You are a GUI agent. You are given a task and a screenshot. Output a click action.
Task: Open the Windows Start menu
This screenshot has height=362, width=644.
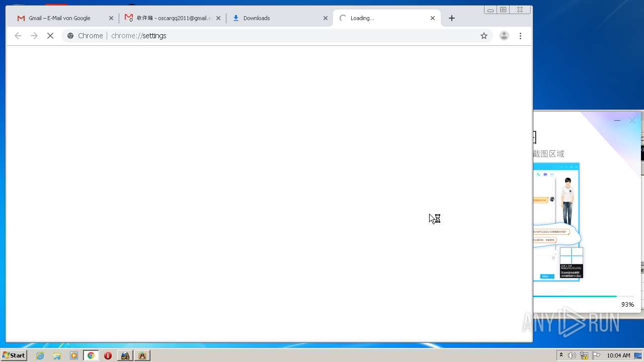pyautogui.click(x=14, y=355)
